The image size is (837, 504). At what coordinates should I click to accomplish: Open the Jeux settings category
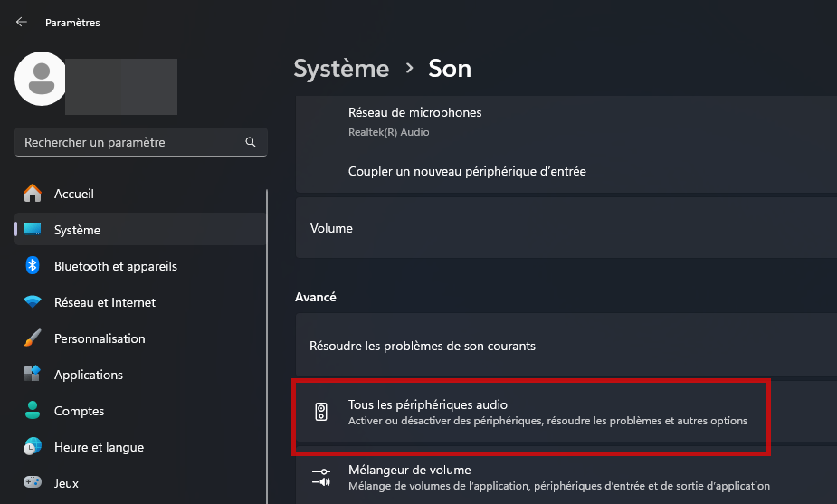pyautogui.click(x=68, y=483)
